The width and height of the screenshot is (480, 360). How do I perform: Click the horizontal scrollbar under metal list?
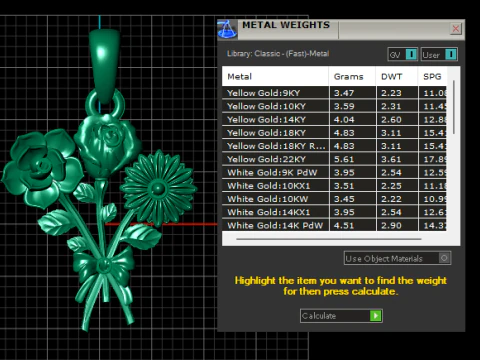click(x=329, y=239)
